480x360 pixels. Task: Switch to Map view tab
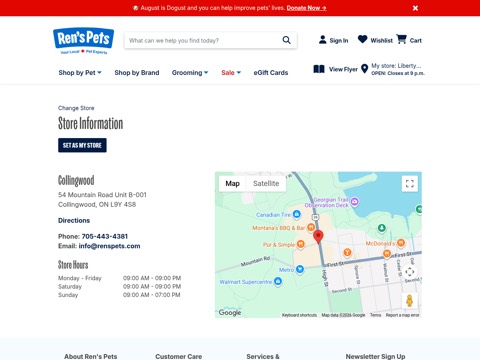(232, 183)
